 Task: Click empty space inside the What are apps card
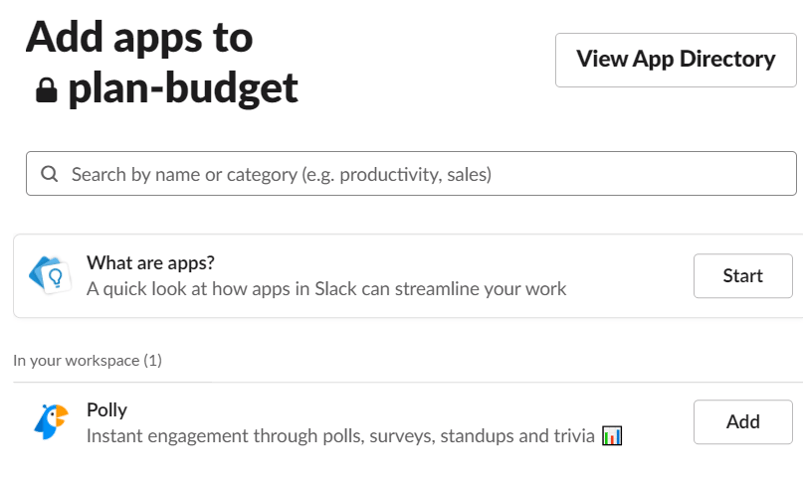(x=630, y=276)
